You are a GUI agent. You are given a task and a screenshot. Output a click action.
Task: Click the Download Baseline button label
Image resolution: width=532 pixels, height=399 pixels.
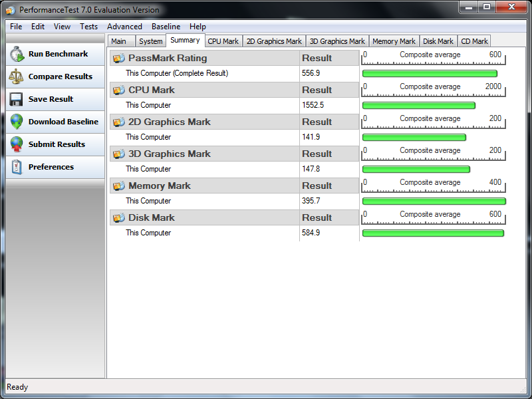pyautogui.click(x=63, y=122)
